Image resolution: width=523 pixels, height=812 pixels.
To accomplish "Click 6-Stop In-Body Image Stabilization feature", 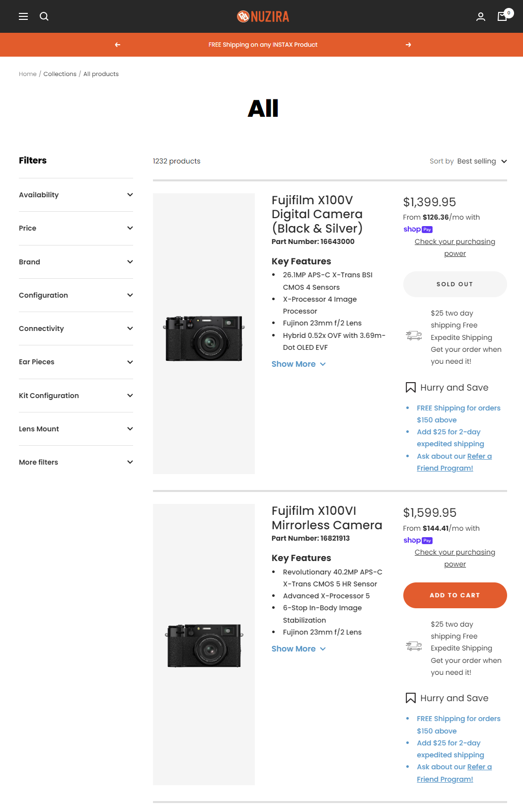I will tap(322, 614).
